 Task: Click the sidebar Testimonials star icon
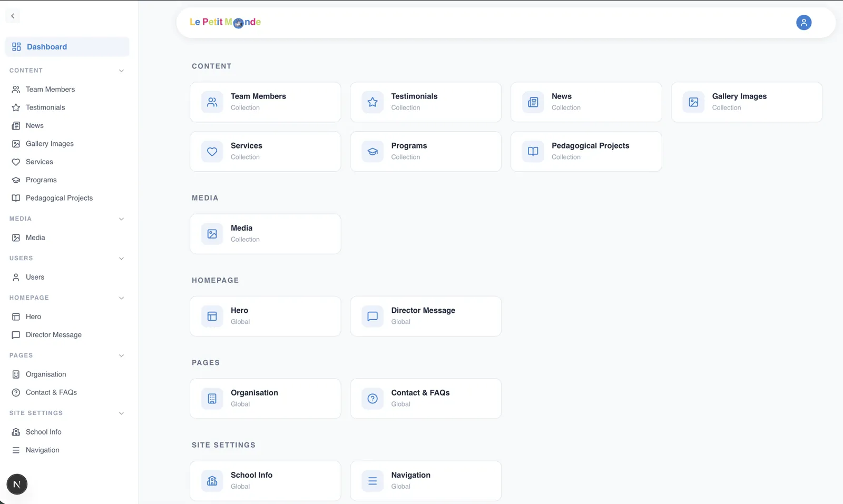click(16, 107)
